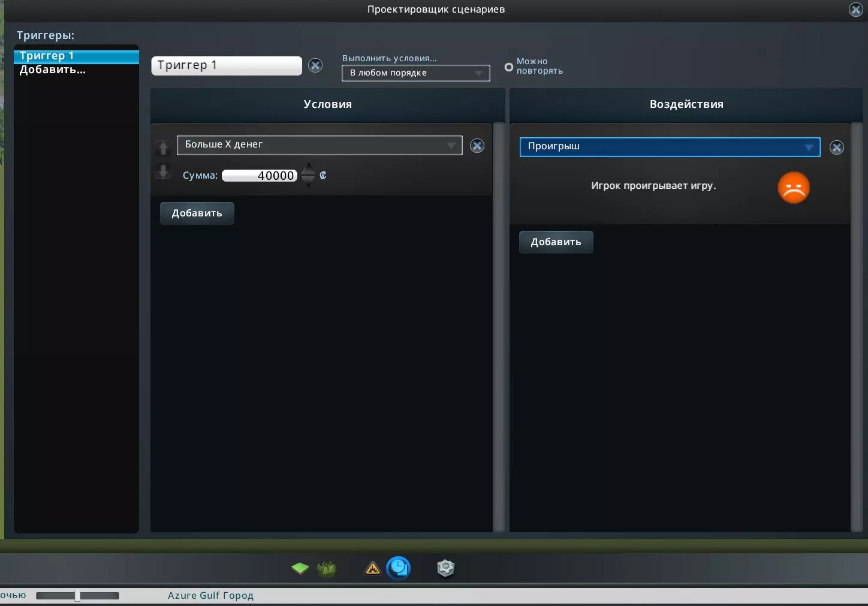Click the Проектировщик сценариев title
The image size is (868, 606).
tap(436, 10)
